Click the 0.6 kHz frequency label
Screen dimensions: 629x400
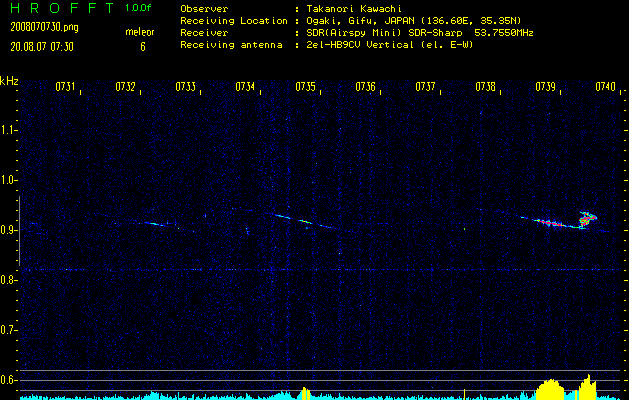tap(8, 380)
